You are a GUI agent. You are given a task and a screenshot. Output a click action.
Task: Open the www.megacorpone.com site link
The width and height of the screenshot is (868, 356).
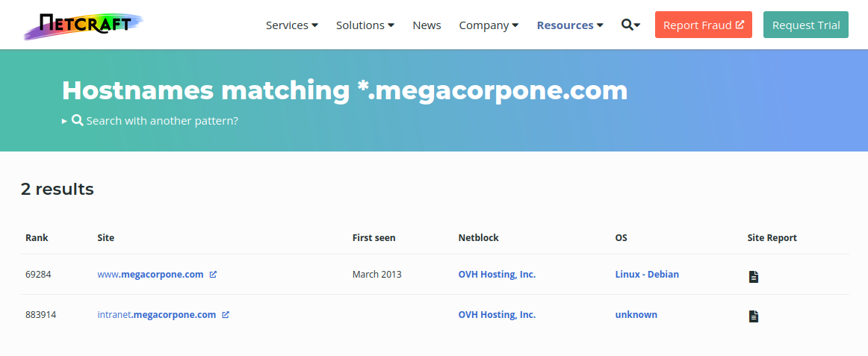150,275
